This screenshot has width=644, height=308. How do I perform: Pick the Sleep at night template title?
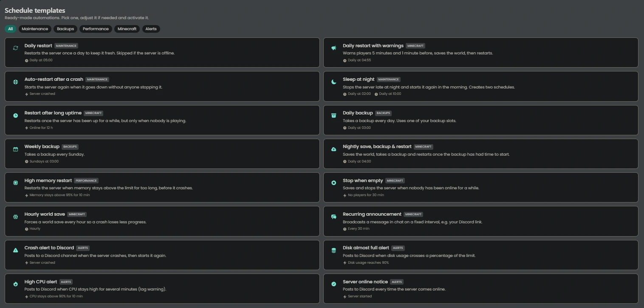click(359, 79)
